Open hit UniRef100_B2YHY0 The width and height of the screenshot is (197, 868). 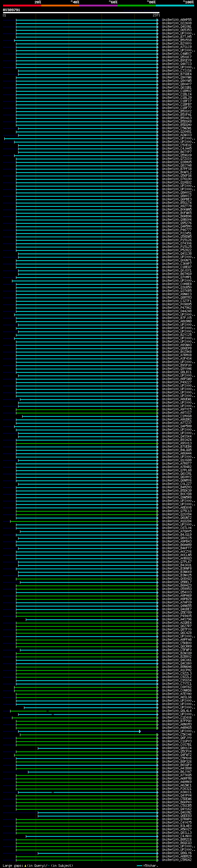click(x=177, y=43)
